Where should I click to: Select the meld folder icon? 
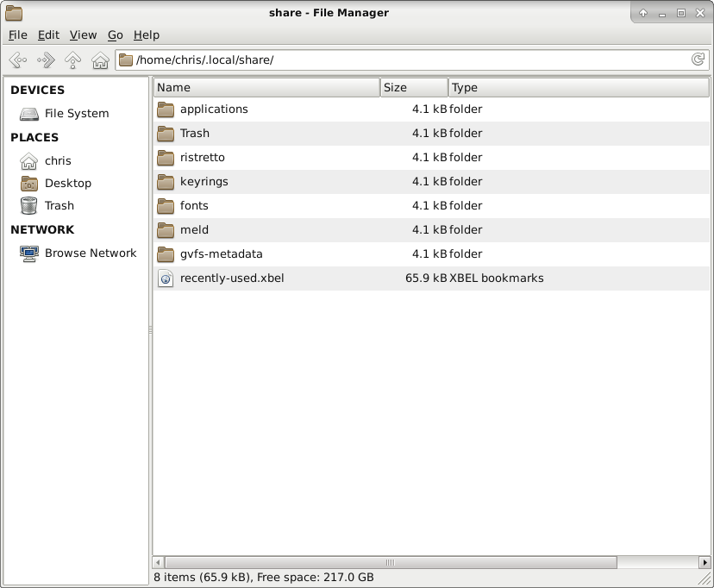click(x=166, y=230)
